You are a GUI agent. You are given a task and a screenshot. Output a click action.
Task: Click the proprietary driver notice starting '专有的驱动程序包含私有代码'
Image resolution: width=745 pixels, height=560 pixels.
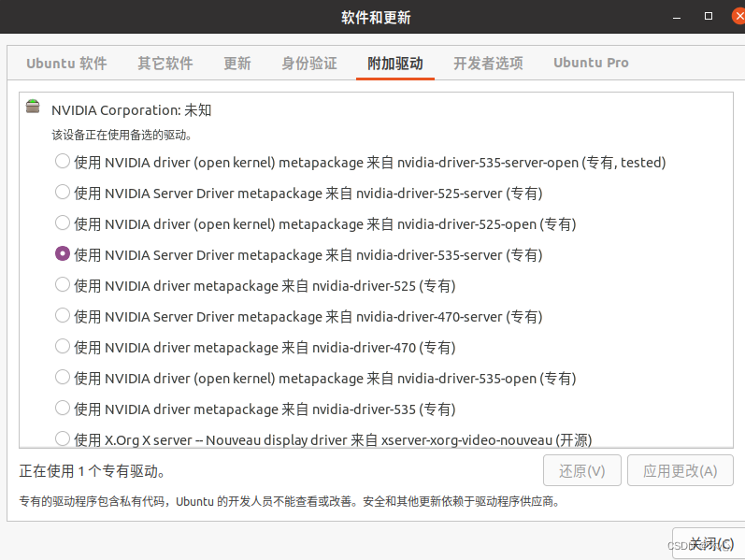click(x=290, y=501)
